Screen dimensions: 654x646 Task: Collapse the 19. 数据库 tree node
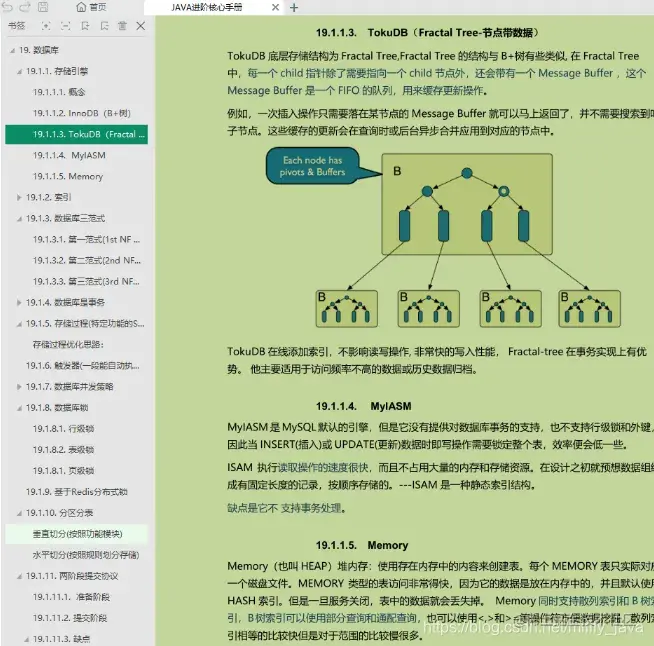click(x=13, y=50)
